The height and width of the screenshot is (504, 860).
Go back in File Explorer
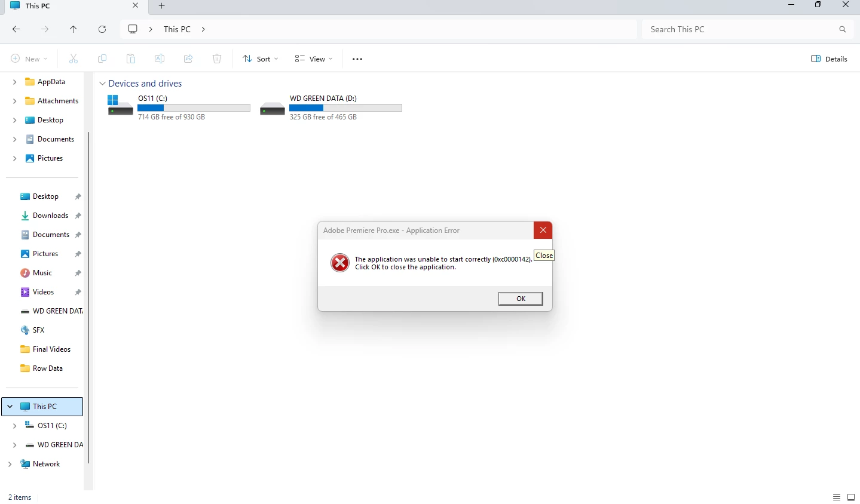click(16, 29)
